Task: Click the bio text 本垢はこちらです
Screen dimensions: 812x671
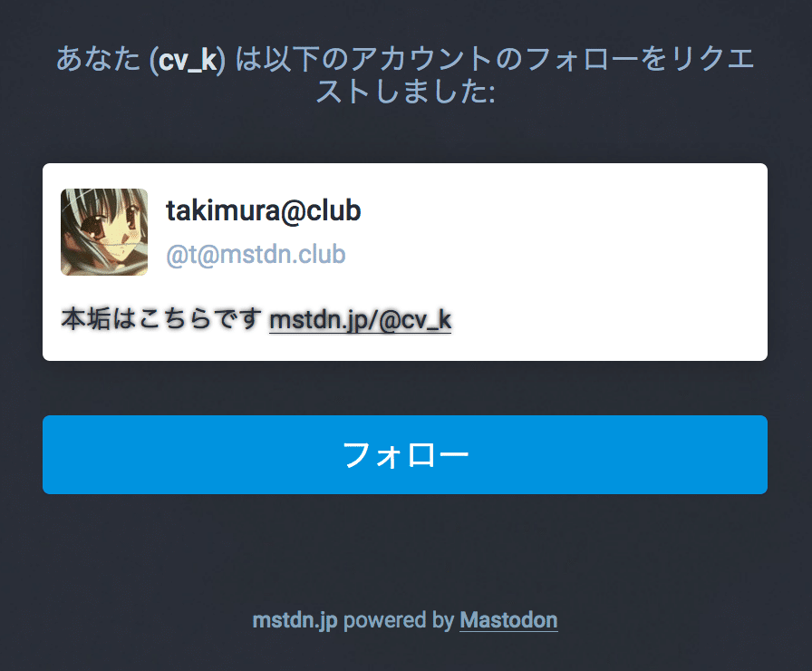Action: [x=161, y=318]
